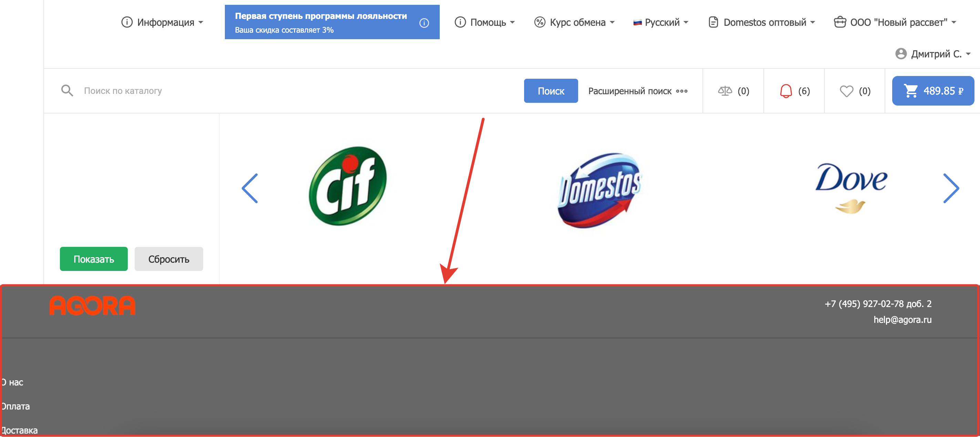
Task: Open Русский language selector
Action: click(x=660, y=22)
